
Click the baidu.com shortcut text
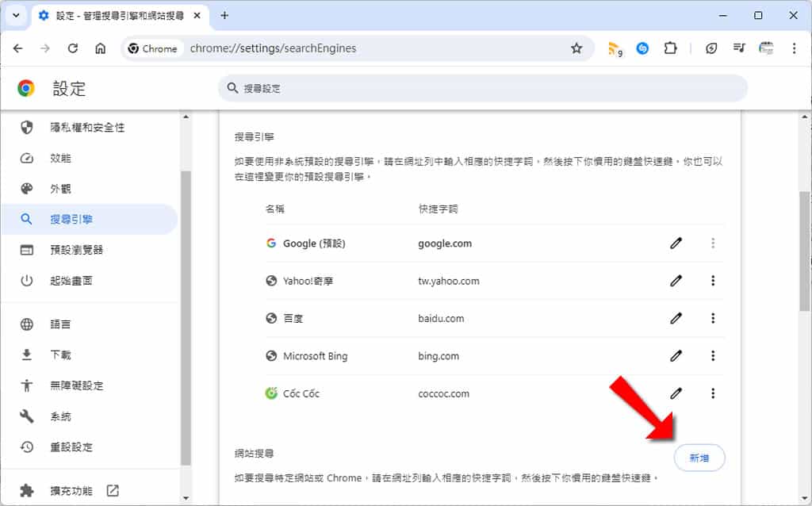click(x=441, y=319)
